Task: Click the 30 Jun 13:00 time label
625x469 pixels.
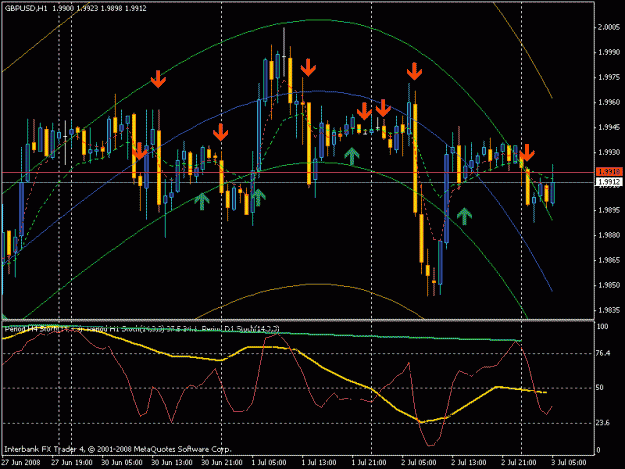Action: pyautogui.click(x=171, y=462)
